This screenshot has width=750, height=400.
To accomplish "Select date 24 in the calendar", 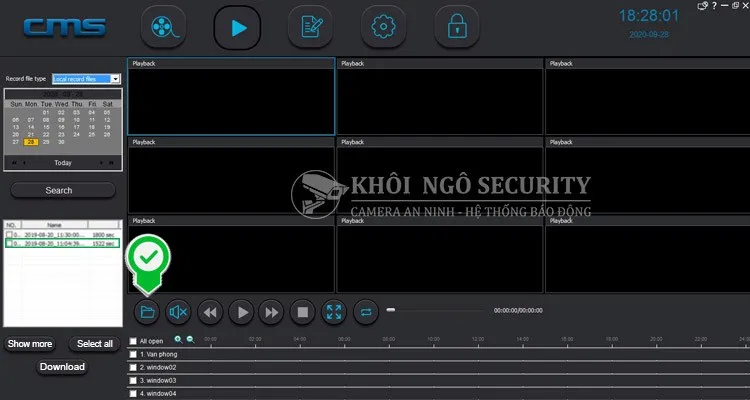I will [x=77, y=135].
